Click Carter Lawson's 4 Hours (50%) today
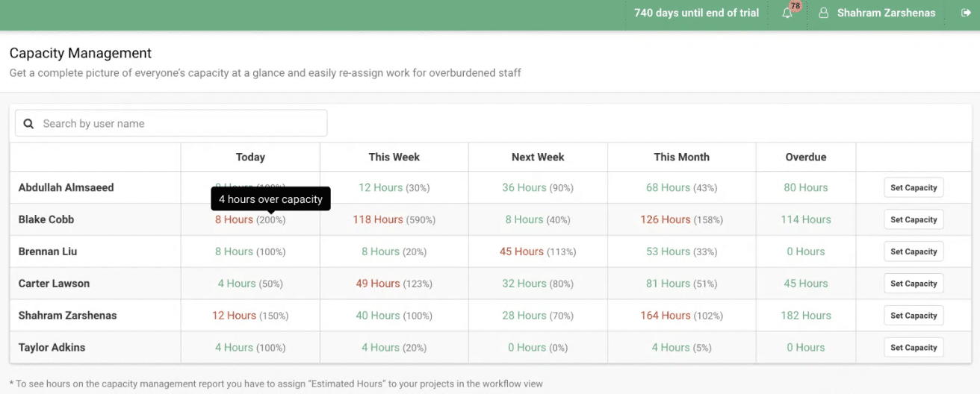980x394 pixels. [x=250, y=284]
